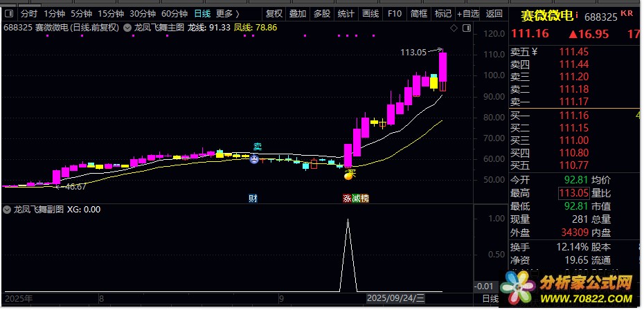Expand the 更多 periods menu

click(228, 14)
